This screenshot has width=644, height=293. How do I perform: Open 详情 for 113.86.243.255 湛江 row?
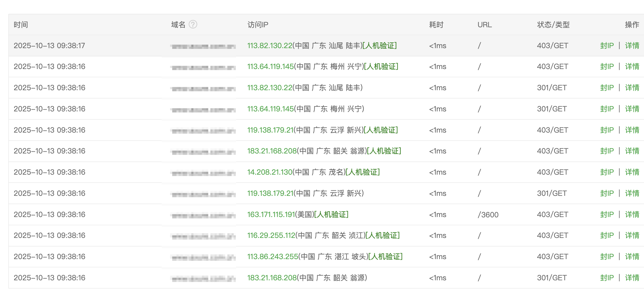(x=632, y=257)
